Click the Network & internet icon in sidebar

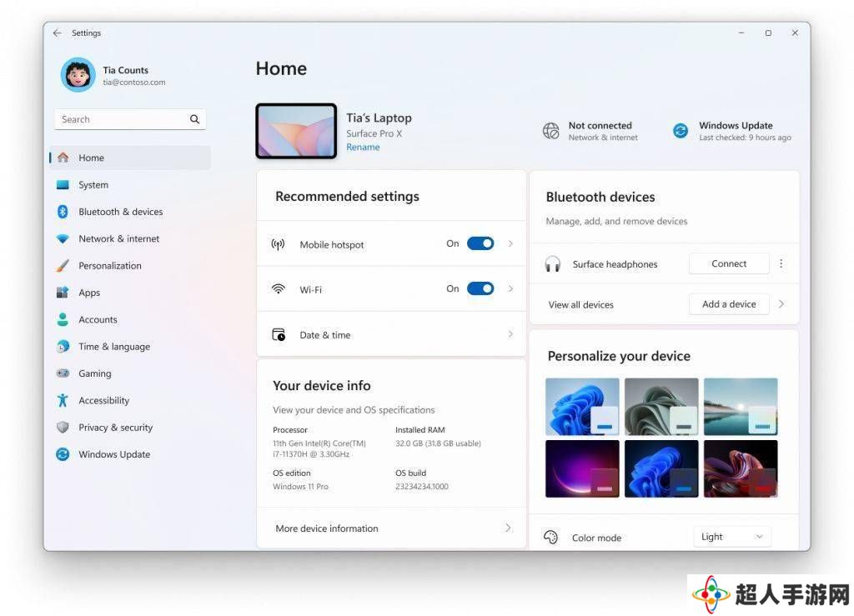point(63,239)
